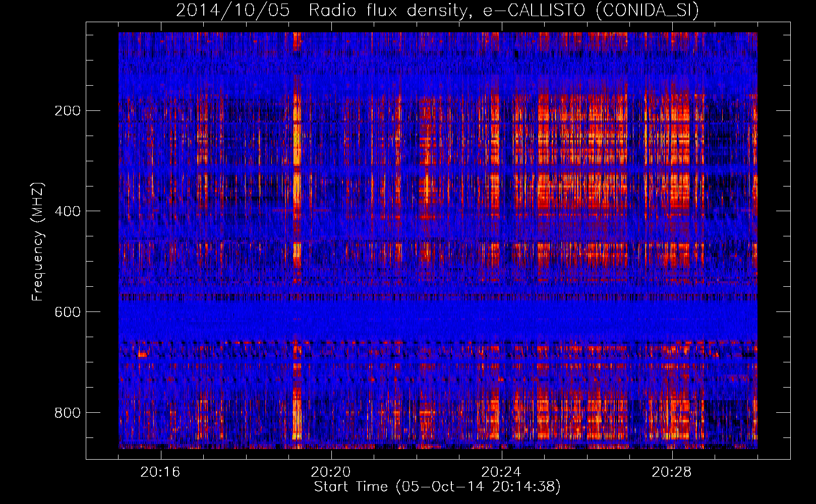Click the plot title "Radio flux density, e-CALLISTO (CONIDA_SI)"
The image size is (816, 504).
(x=504, y=10)
